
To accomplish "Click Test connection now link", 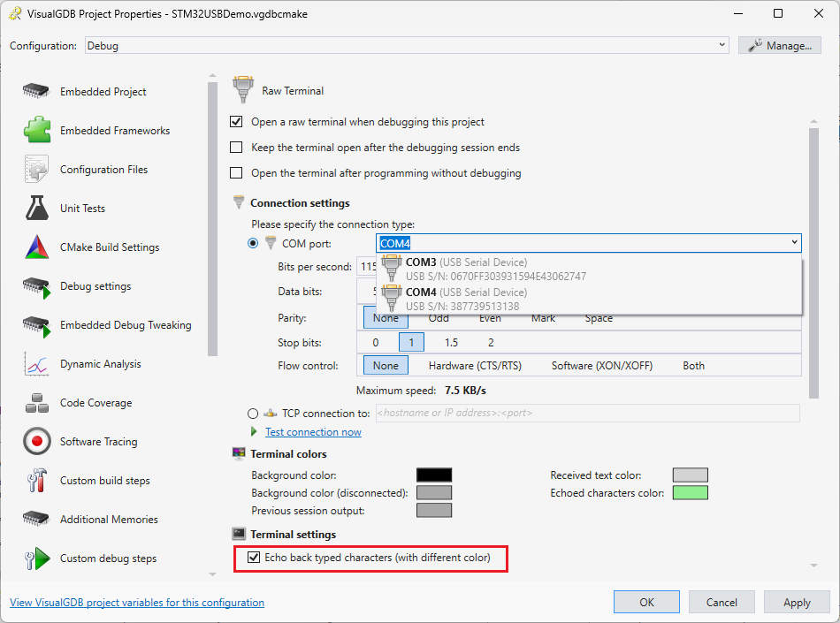I will [313, 432].
